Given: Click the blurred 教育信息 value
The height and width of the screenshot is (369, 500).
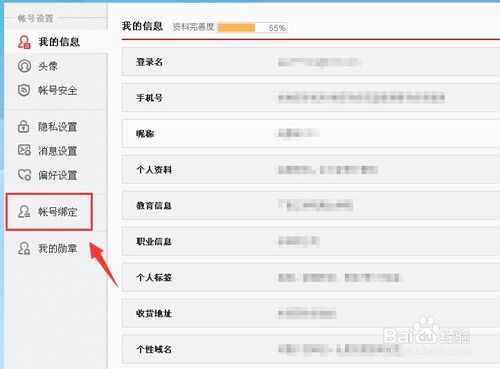Looking at the screenshot, I should 316,205.
